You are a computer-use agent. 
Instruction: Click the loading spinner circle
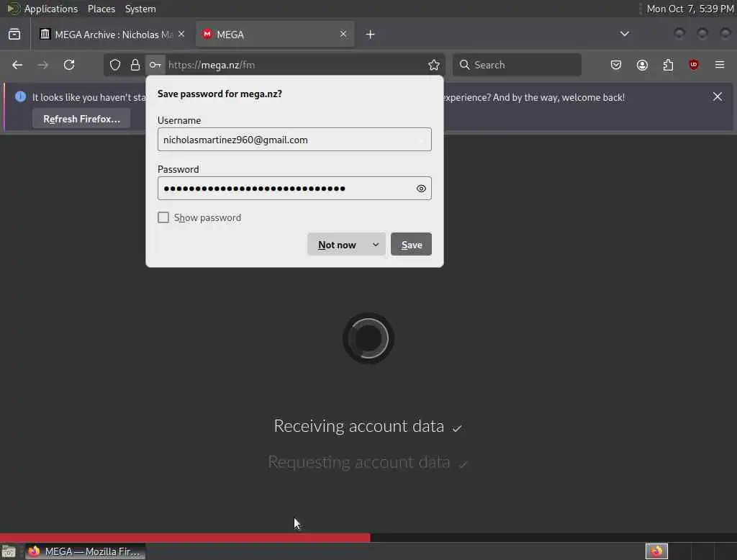pos(368,338)
